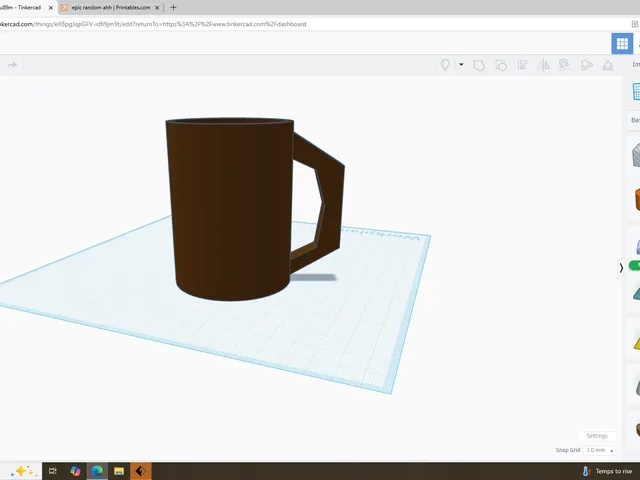
Task: Click the Microsoft Edge taskbar icon
Action: 97,471
